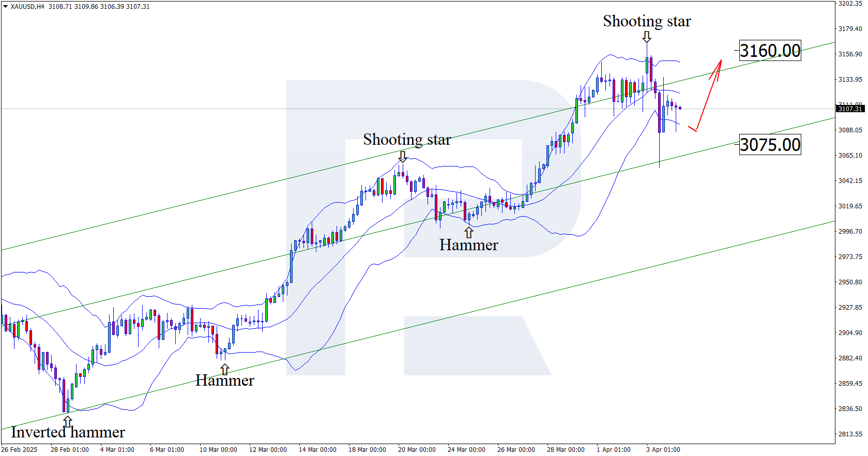Click the 2859.45 price axis label
Image resolution: width=868 pixels, height=456 pixels.
coord(850,384)
